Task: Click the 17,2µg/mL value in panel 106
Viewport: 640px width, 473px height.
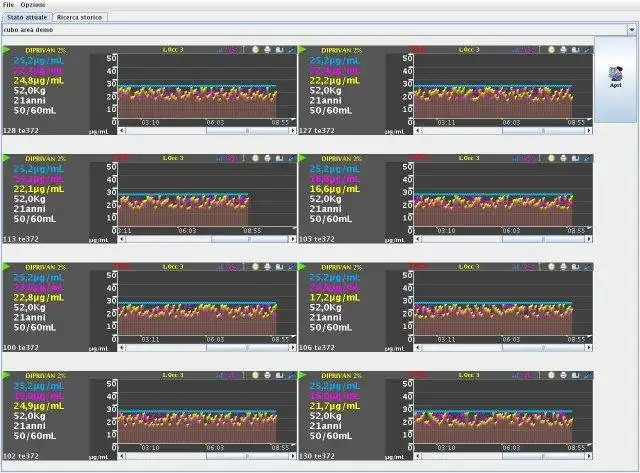Action: point(335,298)
